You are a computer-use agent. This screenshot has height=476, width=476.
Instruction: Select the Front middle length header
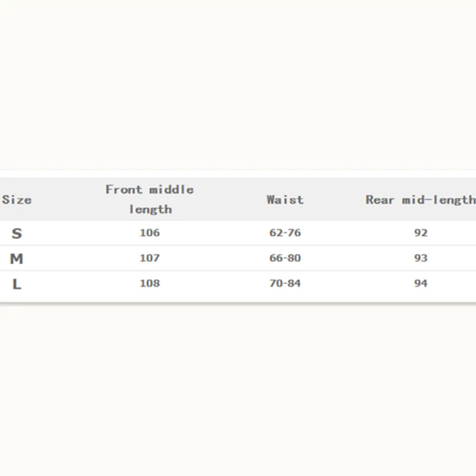click(150, 199)
